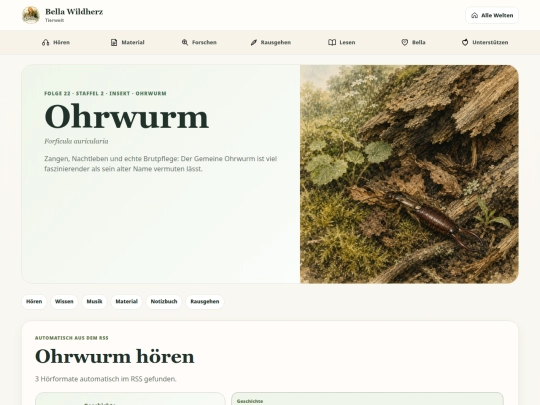Jump to Wissen section chip

coord(64,302)
